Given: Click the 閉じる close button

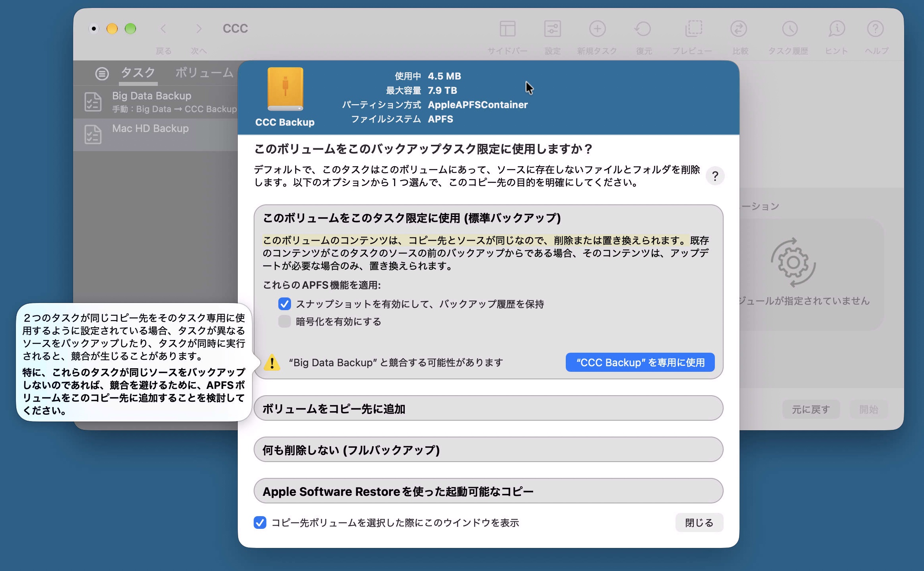Looking at the screenshot, I should click(x=699, y=522).
